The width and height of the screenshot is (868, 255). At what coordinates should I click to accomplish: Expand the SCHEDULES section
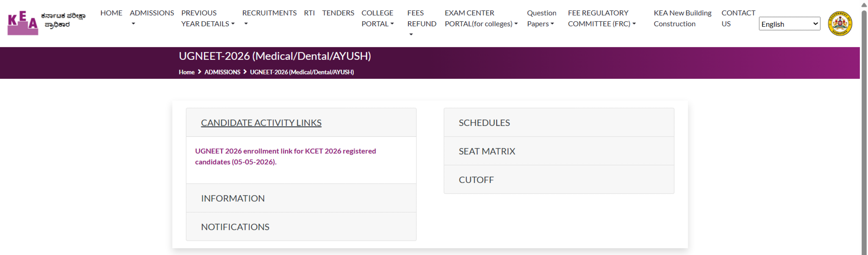tap(559, 123)
